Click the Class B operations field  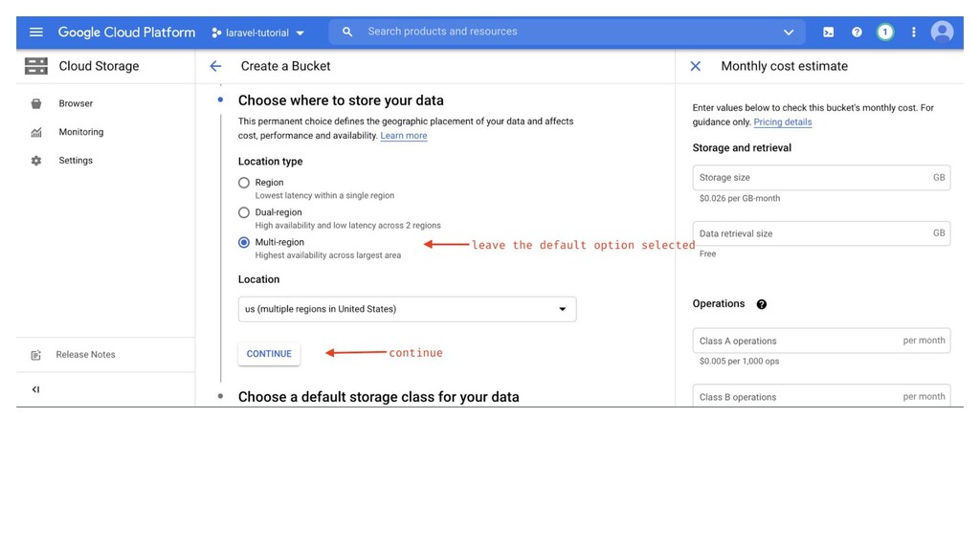821,395
